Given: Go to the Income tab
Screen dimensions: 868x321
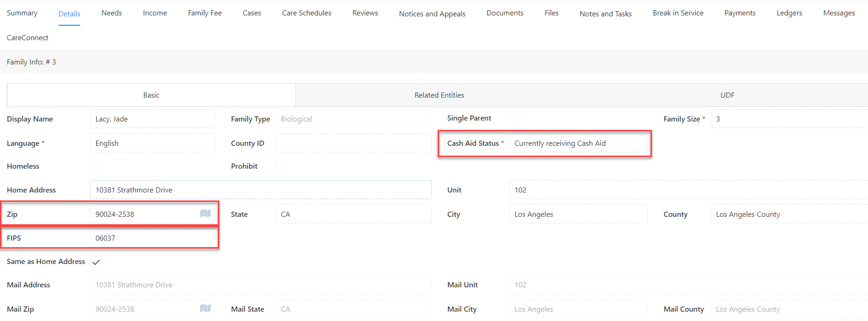Looking at the screenshot, I should click(x=155, y=13).
